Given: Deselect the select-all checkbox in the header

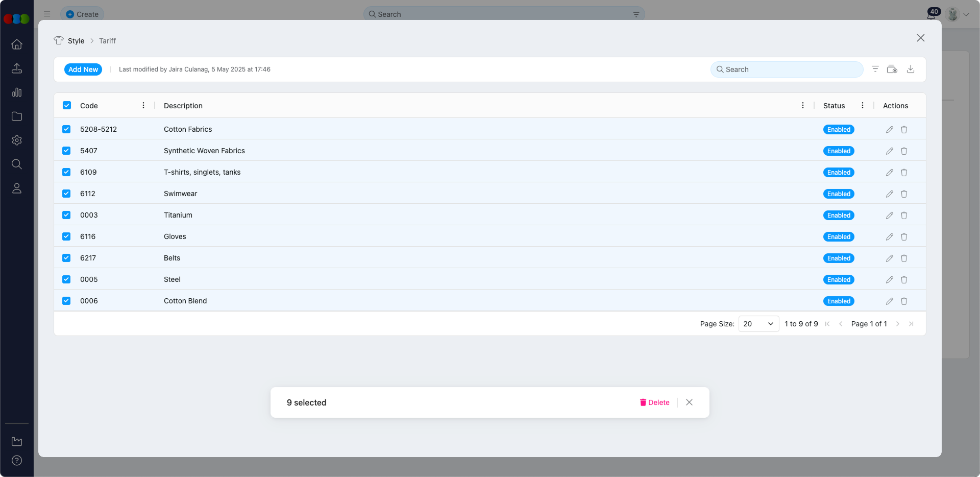Looking at the screenshot, I should pyautogui.click(x=66, y=105).
